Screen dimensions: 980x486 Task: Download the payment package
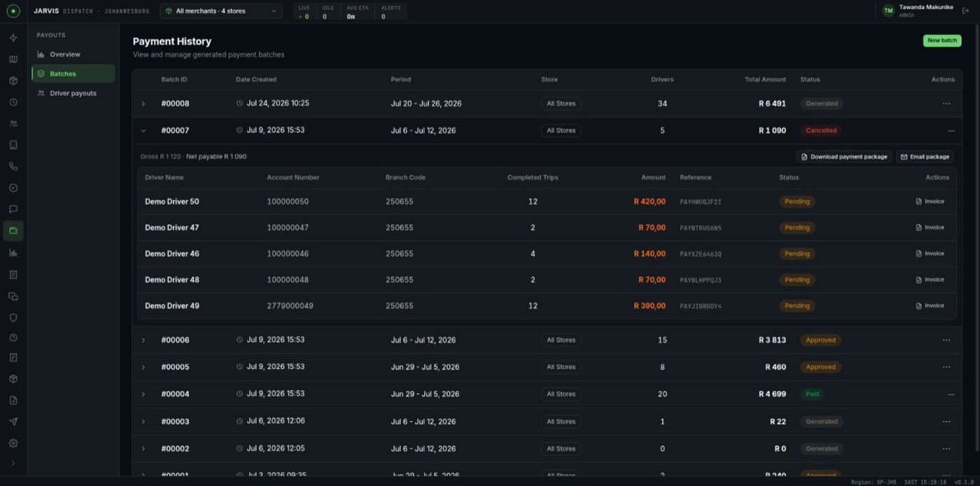(843, 157)
